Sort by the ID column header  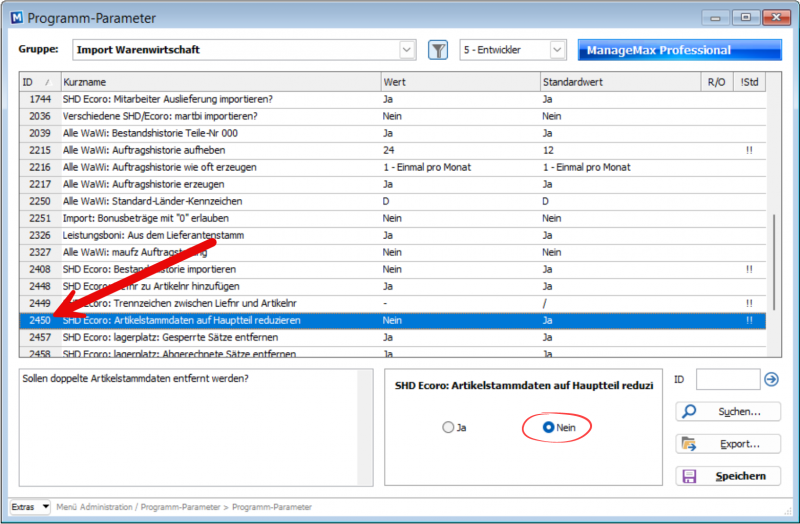coord(38,82)
